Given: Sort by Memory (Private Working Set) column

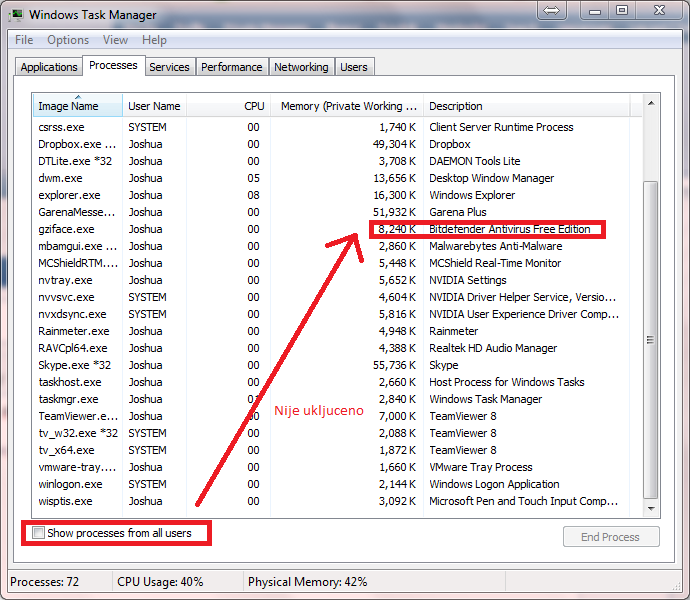Looking at the screenshot, I should click(347, 106).
